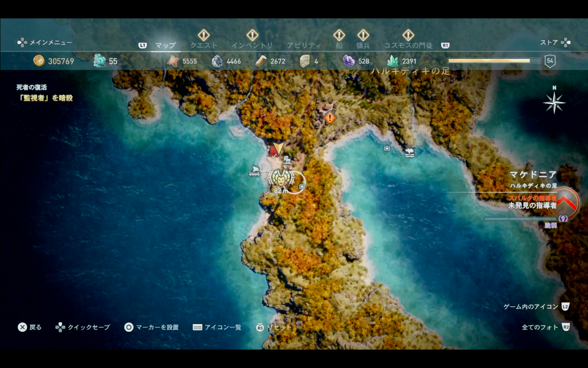The image size is (588, 368).
Task: Select the docked ship icon on the coast
Action: pyautogui.click(x=255, y=171)
